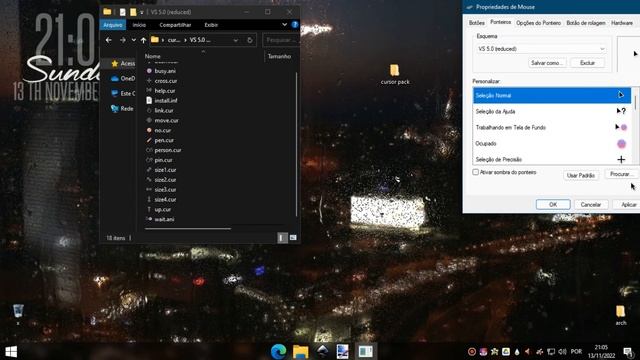Switch to Opções do Ponteiro tab
The height and width of the screenshot is (360, 640).
click(538, 23)
